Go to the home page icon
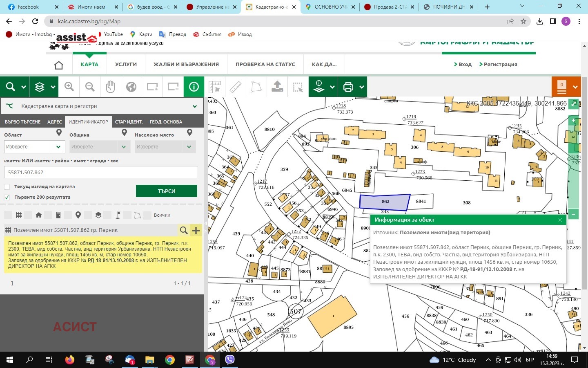 [x=59, y=65]
